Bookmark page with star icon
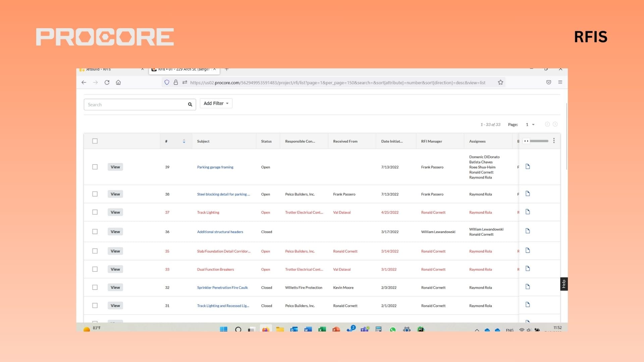Image resolution: width=644 pixels, height=362 pixels. pos(500,82)
